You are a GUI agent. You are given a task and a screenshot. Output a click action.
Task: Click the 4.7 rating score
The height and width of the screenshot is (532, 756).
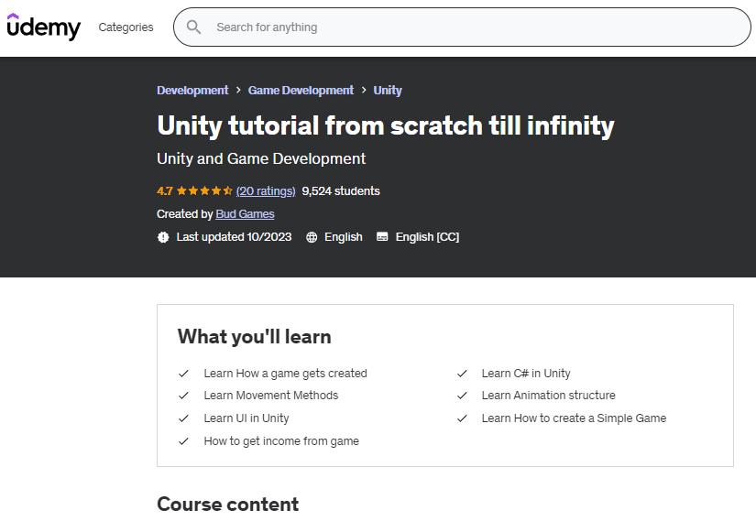click(x=165, y=191)
